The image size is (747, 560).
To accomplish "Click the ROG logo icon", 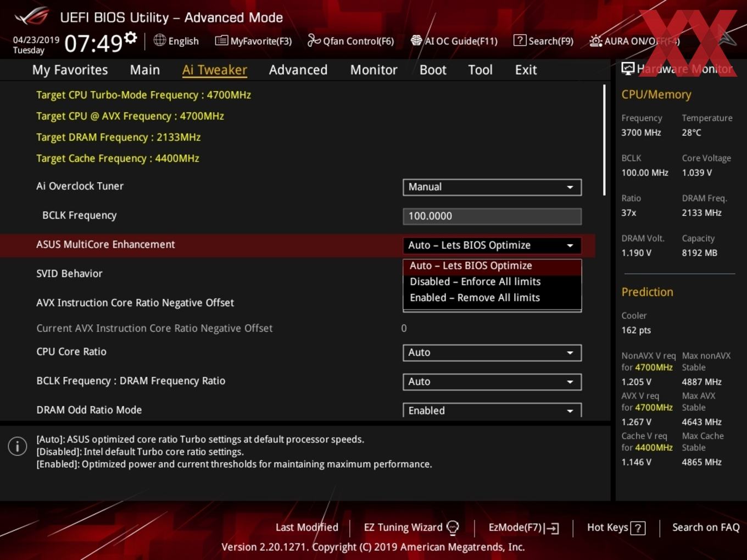I will coord(31,16).
